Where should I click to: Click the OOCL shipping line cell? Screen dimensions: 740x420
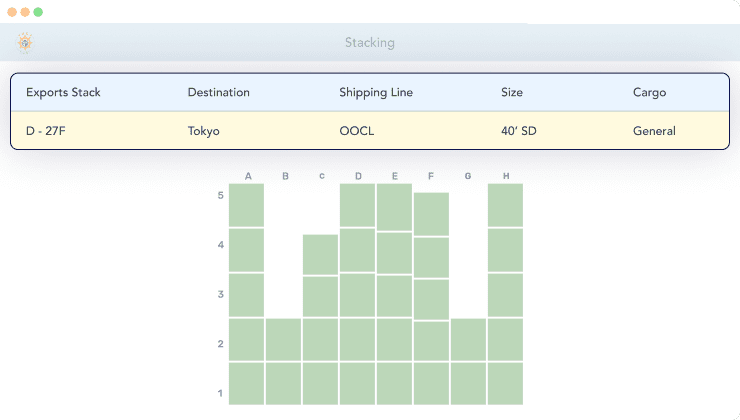(x=355, y=131)
